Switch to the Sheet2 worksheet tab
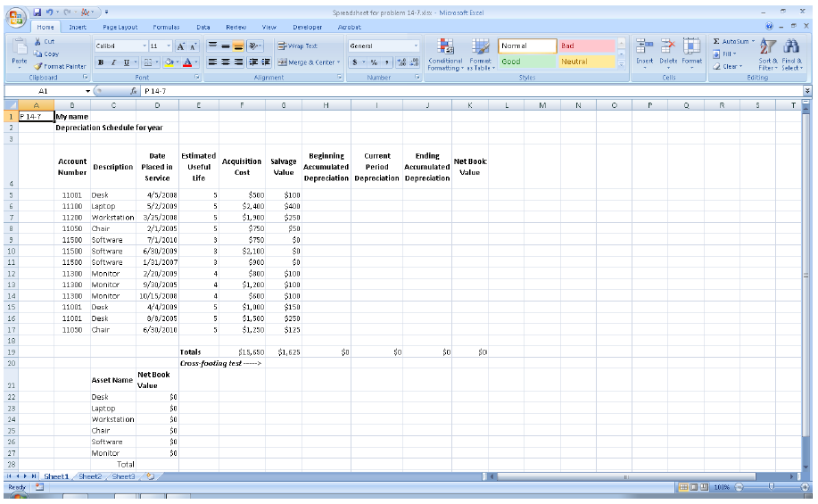Image resolution: width=818 pixels, height=504 pixels. point(90,476)
